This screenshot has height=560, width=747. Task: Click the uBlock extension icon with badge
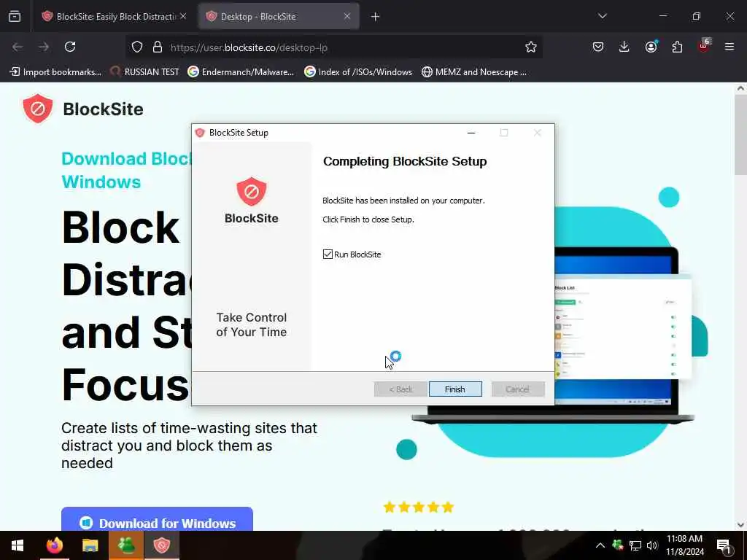coord(704,46)
